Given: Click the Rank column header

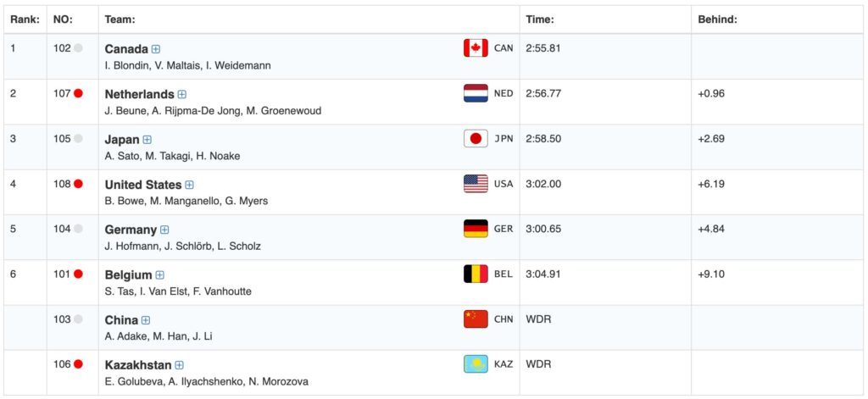Looking at the screenshot, I should pos(24,19).
